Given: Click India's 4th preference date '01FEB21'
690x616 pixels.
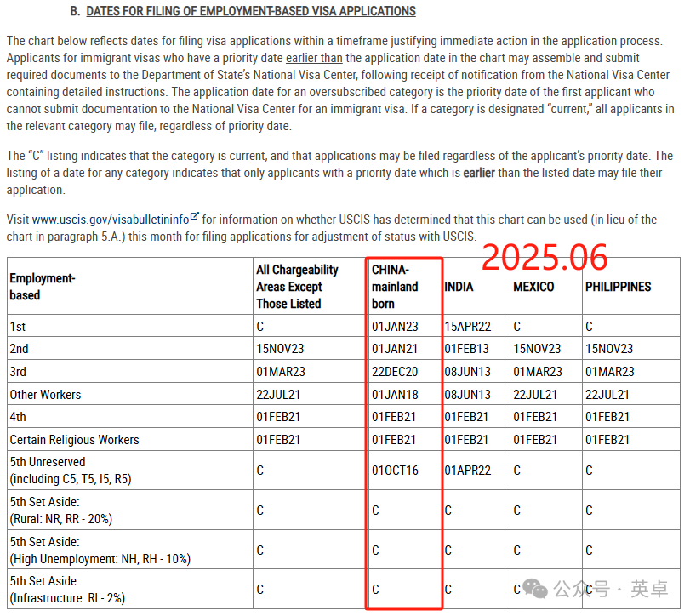Looking at the screenshot, I should point(466,417).
